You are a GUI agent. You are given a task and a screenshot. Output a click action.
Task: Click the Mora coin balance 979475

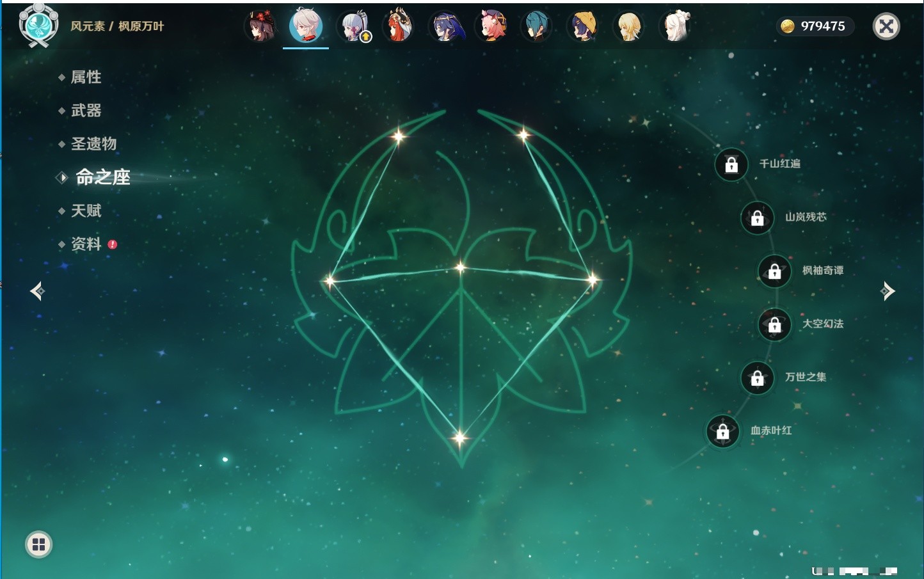click(x=815, y=26)
